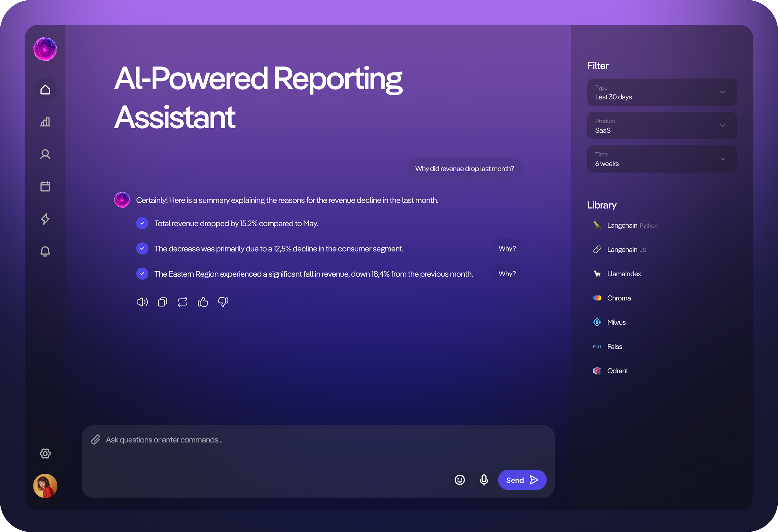Click Why? next to the Eastern Region bullet
The image size is (778, 532).
[x=507, y=274]
